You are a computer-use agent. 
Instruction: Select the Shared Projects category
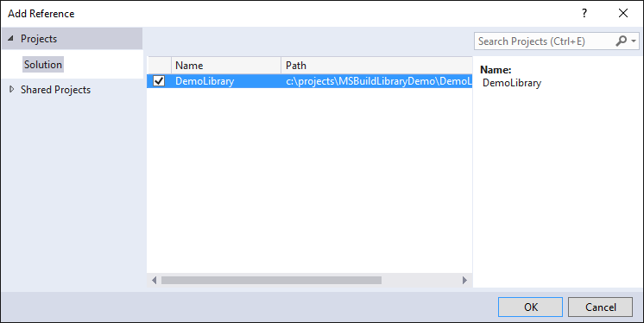[55, 90]
